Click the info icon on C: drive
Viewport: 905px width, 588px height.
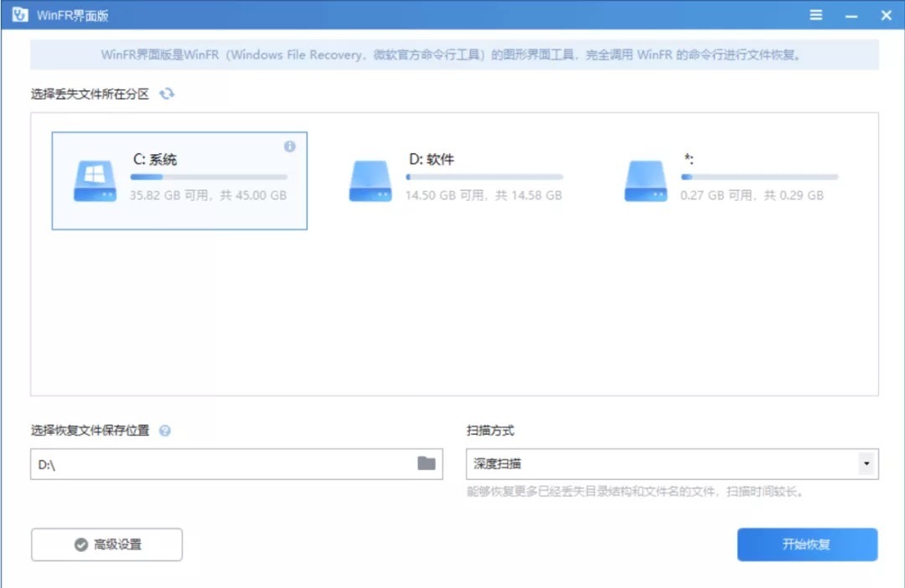tap(290, 147)
